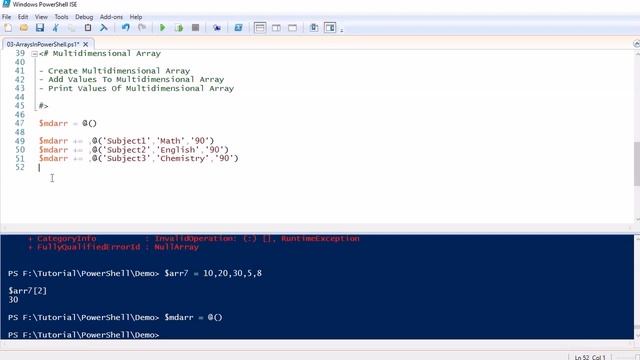Open the File menu
640x360 pixels.
(x=7, y=17)
